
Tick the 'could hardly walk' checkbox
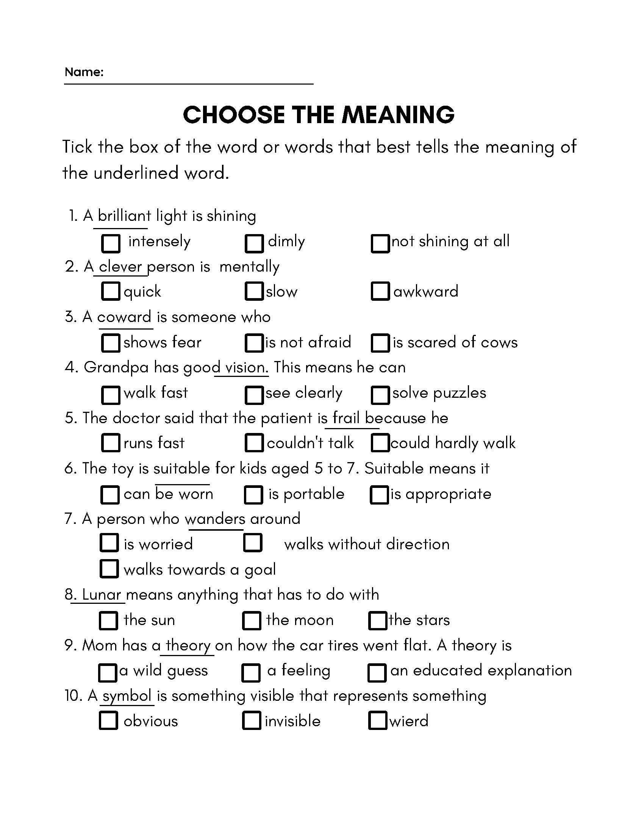click(380, 442)
